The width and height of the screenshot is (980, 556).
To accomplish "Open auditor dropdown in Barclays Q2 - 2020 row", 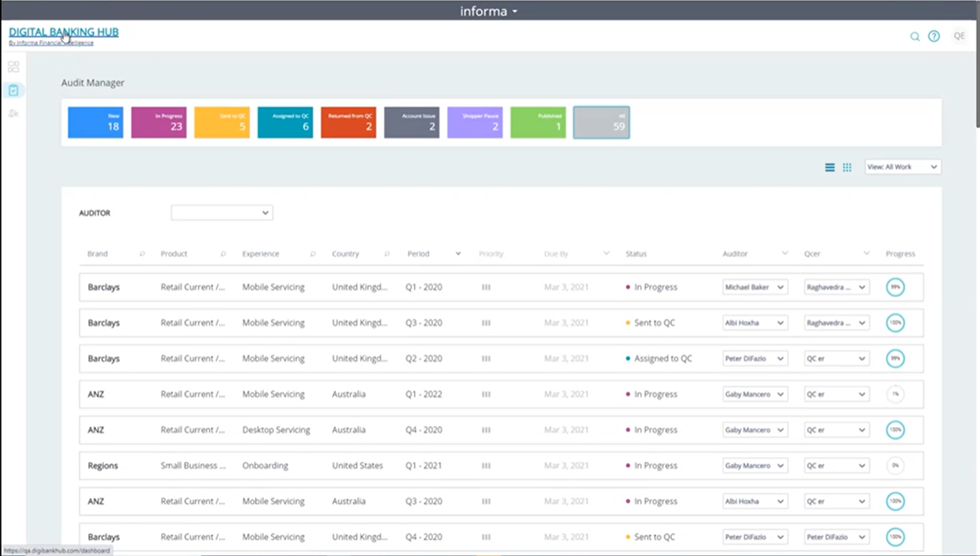I will [755, 359].
